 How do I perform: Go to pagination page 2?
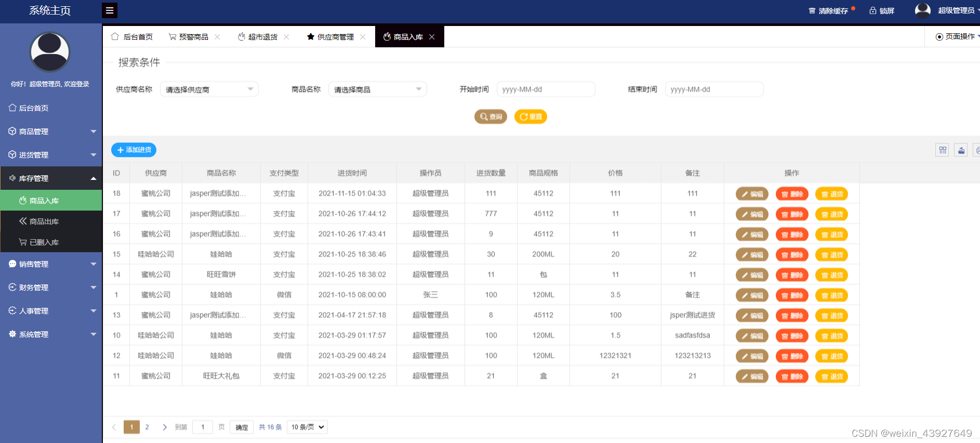click(147, 427)
